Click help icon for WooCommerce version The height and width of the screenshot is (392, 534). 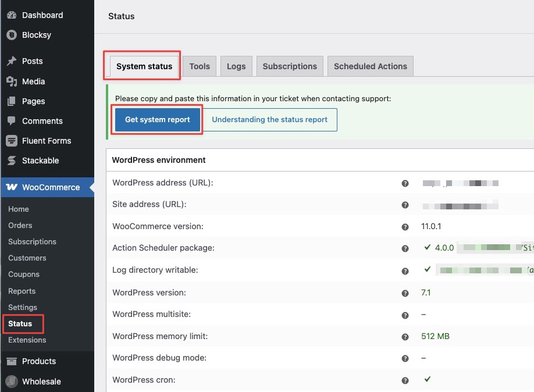coord(405,227)
